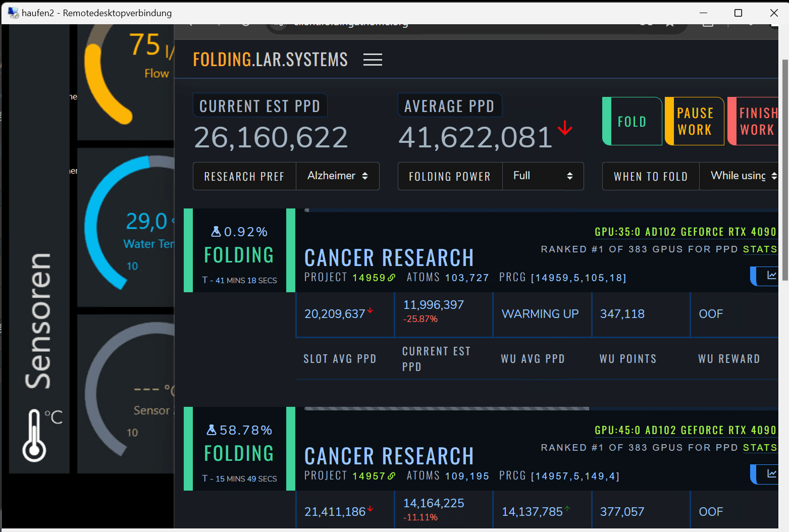This screenshot has height=532, width=789.
Task: Click the striped progress bar of 58.78% slot
Action: coord(447,408)
